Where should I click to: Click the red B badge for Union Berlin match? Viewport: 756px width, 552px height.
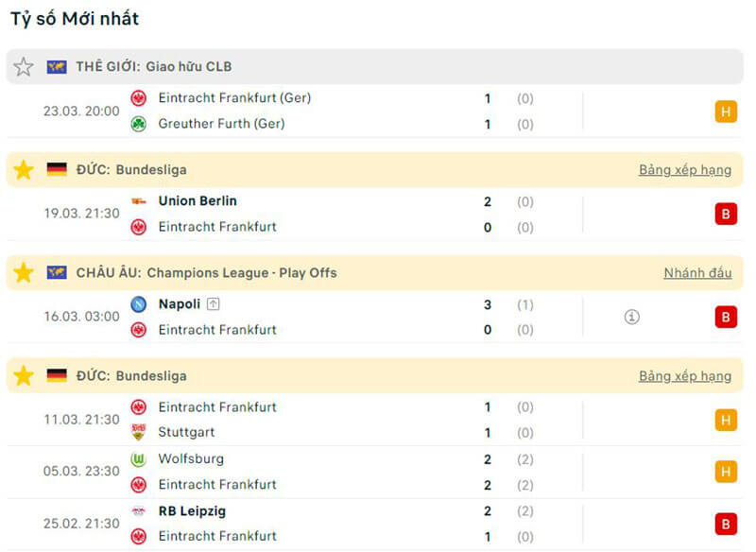point(725,215)
